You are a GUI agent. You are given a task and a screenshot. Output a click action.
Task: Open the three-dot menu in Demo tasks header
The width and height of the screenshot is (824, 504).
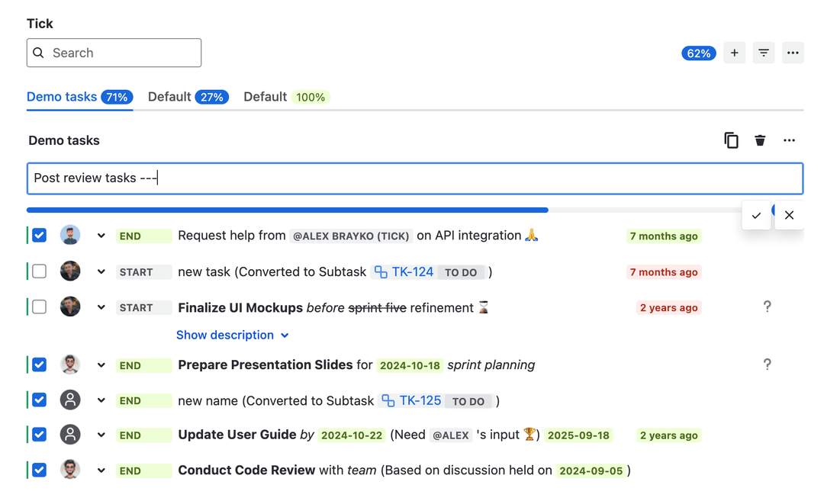pyautogui.click(x=789, y=140)
